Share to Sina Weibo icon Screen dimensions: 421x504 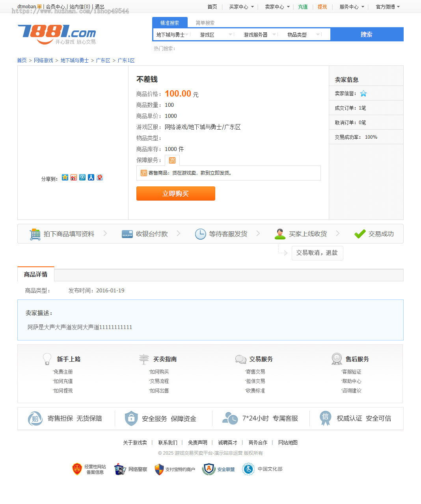coord(74,177)
